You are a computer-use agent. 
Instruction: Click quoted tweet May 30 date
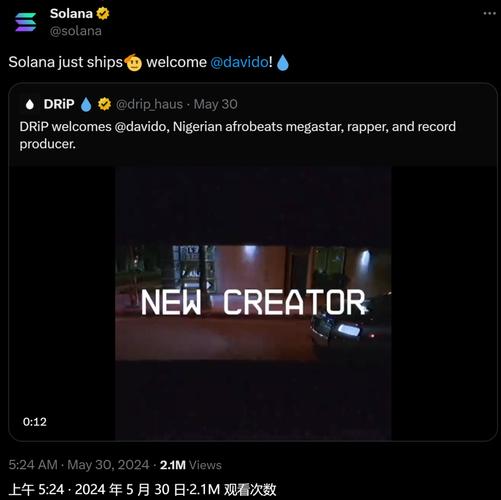(x=215, y=104)
